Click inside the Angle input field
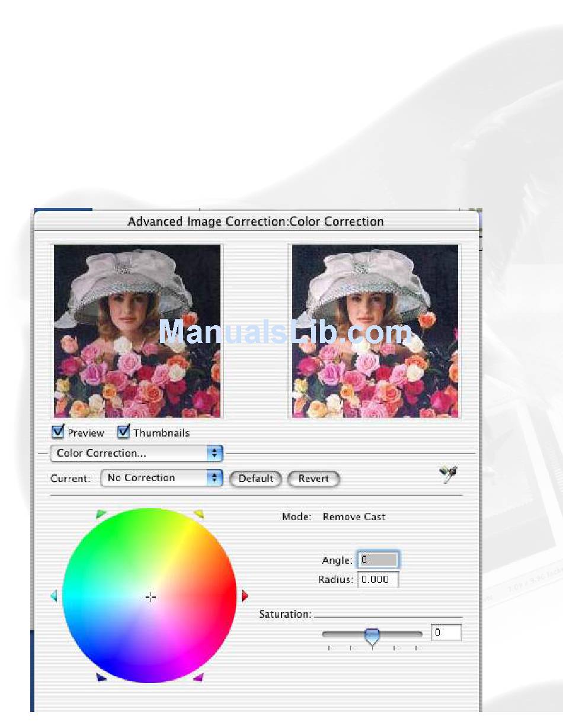The image size is (563, 728). point(378,560)
